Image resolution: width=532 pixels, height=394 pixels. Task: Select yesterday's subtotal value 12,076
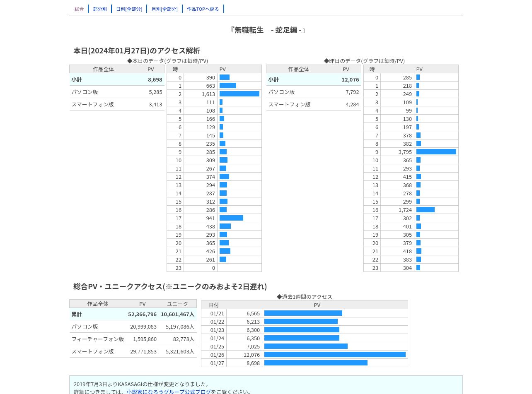pos(350,79)
